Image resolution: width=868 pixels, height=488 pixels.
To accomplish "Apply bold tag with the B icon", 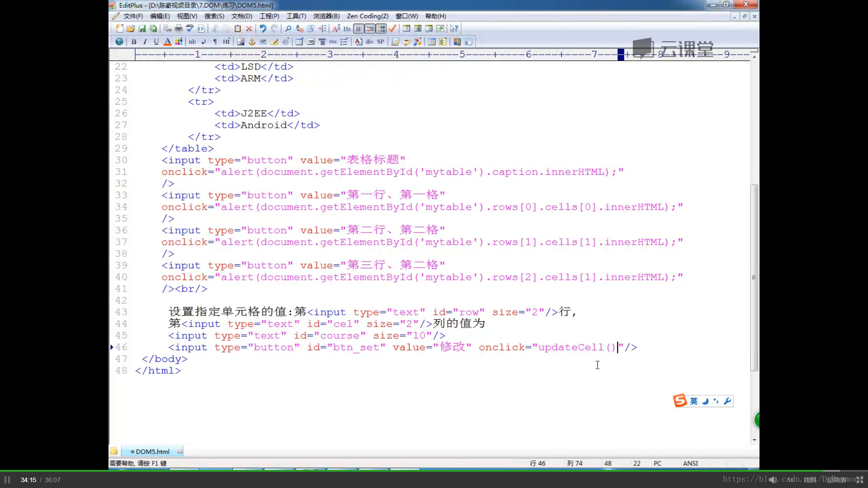I will pyautogui.click(x=134, y=42).
